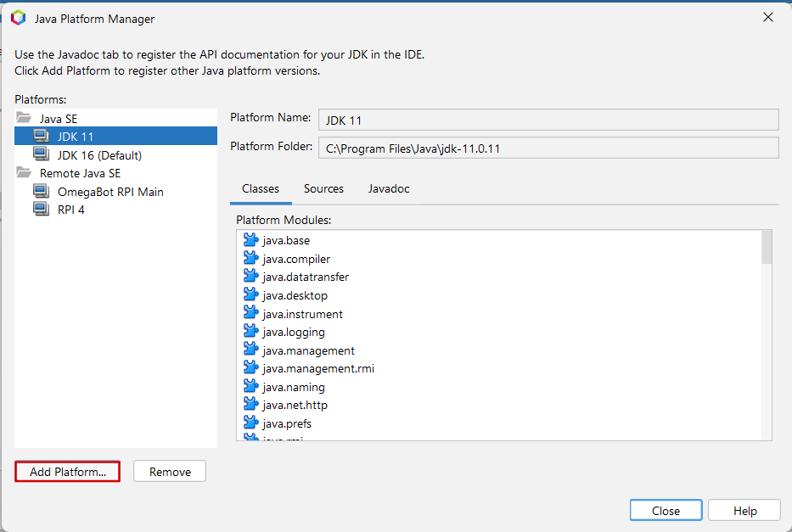Click the java.logging module puzzle icon

[x=251, y=331]
